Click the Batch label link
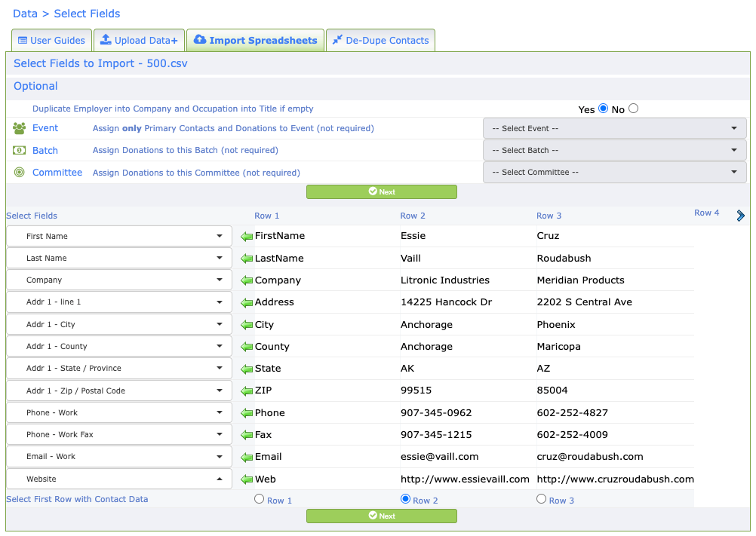 (45, 150)
